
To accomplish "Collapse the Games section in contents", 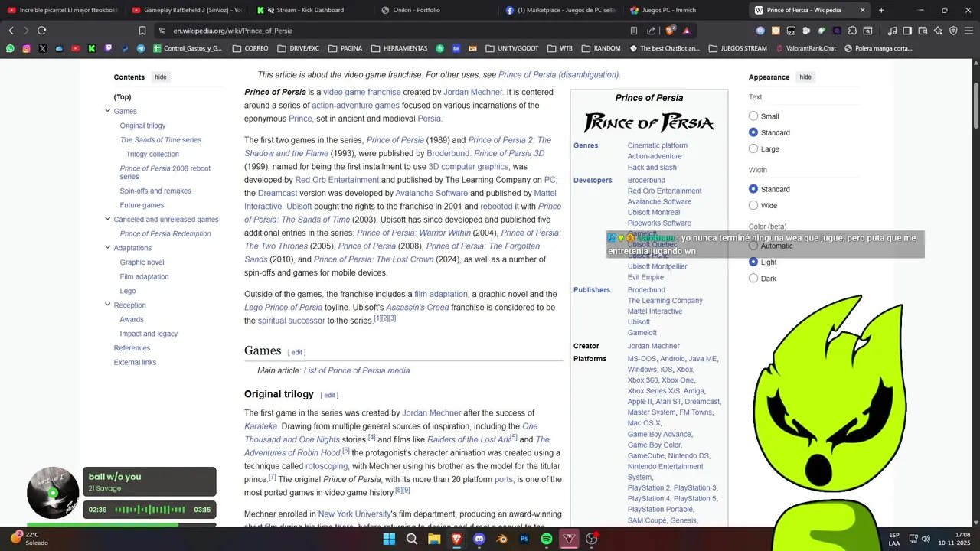I will click(x=108, y=111).
